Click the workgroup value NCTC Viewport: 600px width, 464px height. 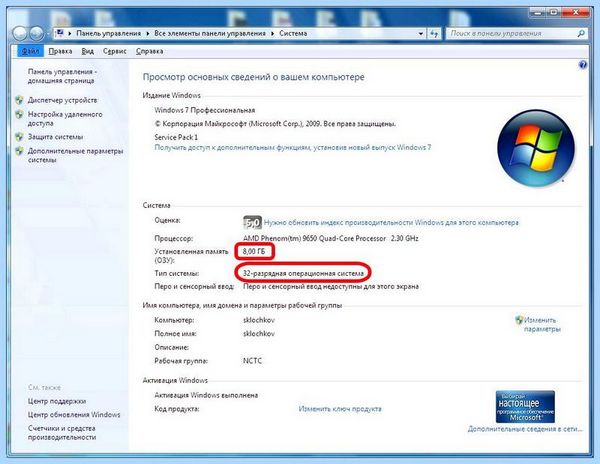click(253, 361)
